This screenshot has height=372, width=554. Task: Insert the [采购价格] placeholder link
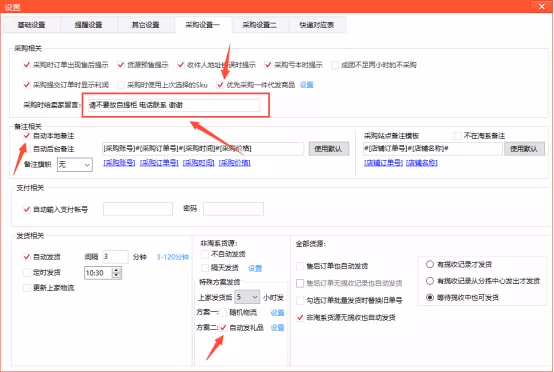point(235,163)
